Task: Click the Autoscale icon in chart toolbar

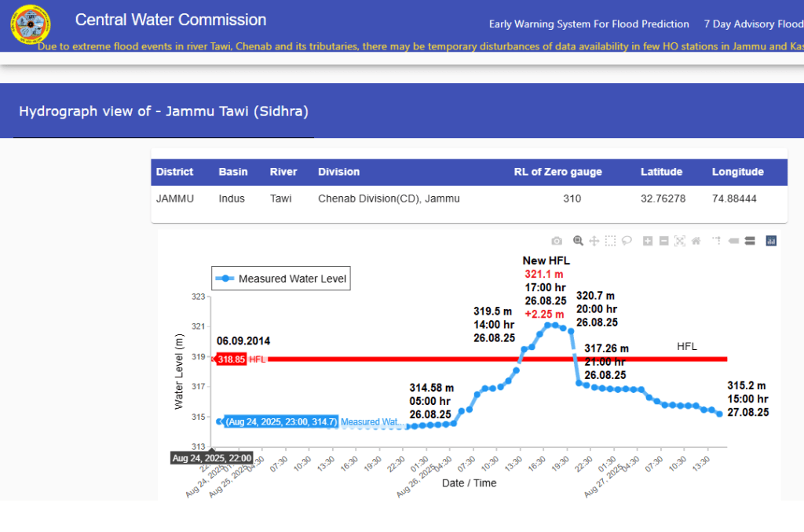Action: 680,241
